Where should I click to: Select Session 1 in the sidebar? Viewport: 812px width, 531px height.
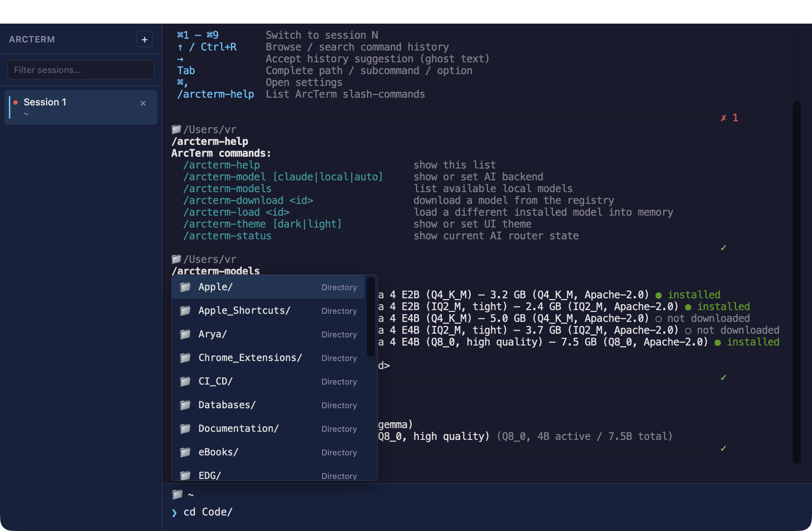(81, 107)
